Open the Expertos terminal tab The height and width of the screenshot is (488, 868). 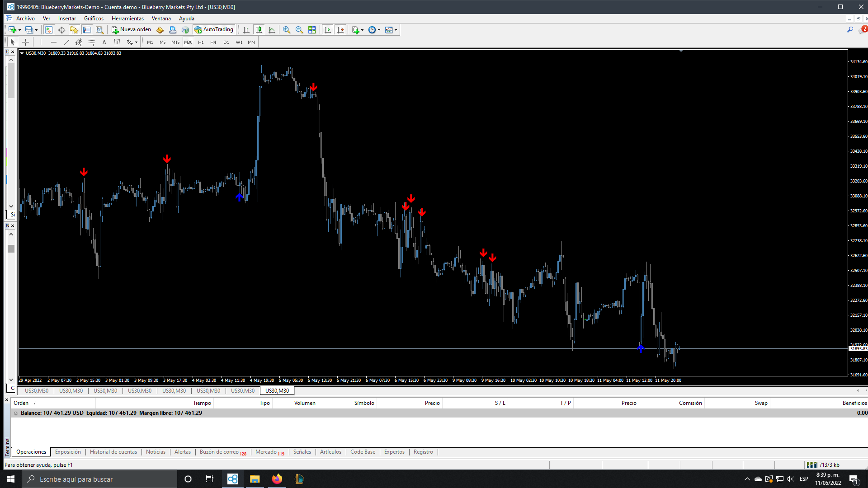[x=394, y=452]
